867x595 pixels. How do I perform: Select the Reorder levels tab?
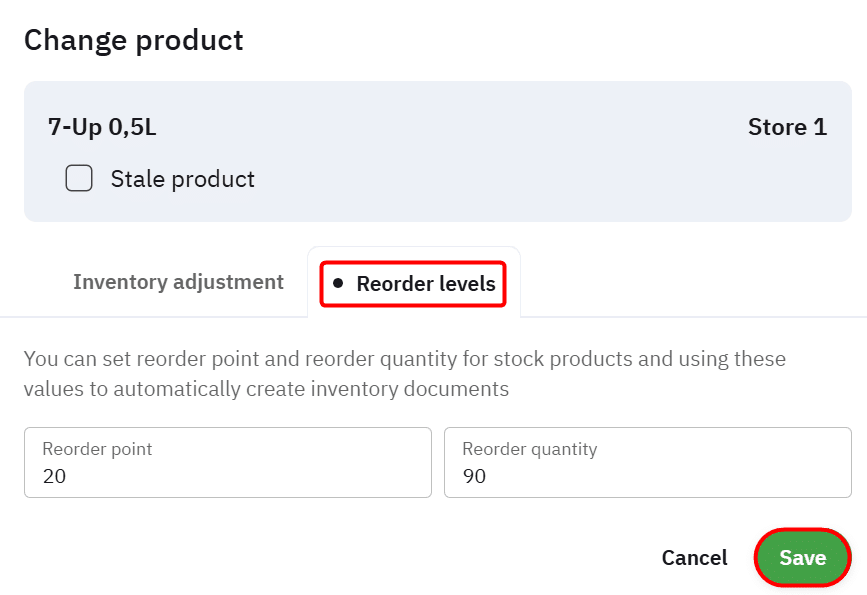(x=425, y=284)
